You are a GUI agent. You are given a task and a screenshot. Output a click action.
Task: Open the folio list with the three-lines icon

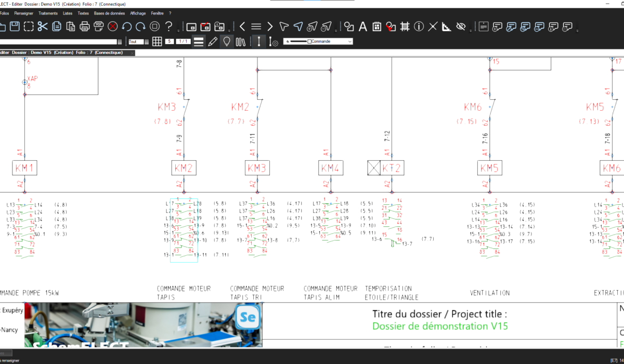pos(256,26)
